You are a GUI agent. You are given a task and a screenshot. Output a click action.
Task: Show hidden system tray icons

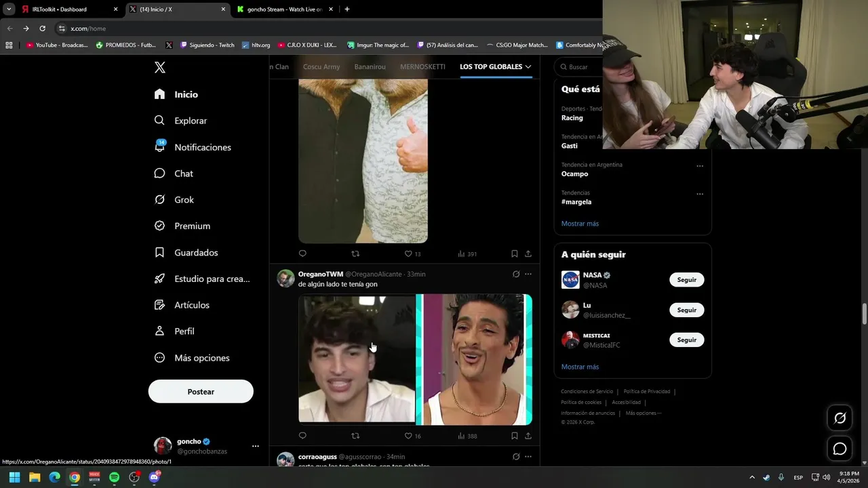[x=751, y=477]
